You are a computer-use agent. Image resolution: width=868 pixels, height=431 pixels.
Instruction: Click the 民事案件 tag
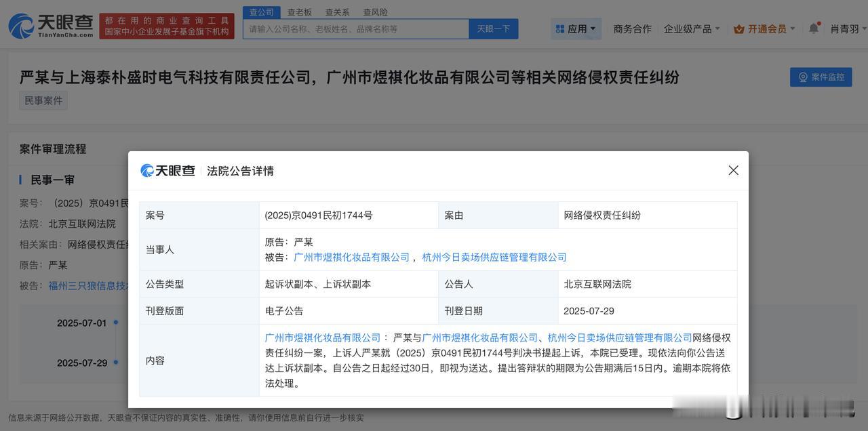point(43,100)
